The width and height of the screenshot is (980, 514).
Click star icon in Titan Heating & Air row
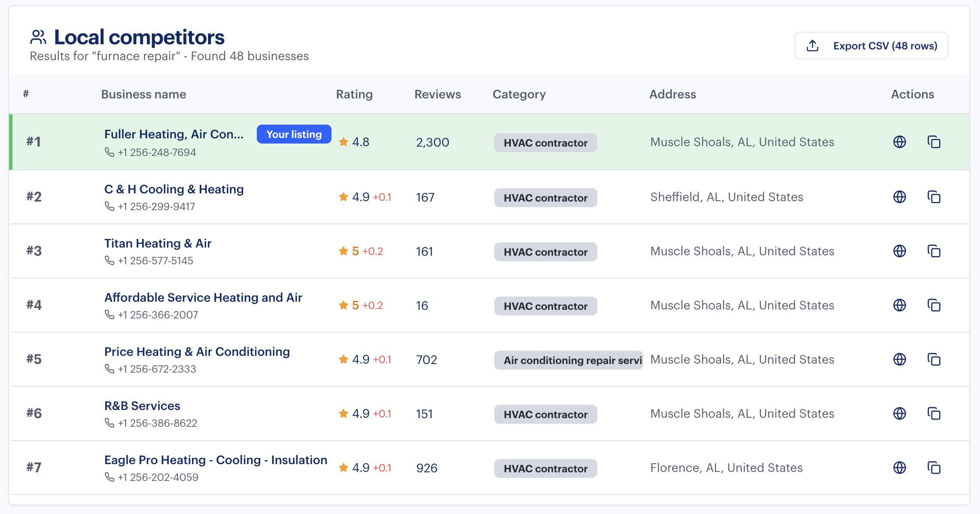point(344,251)
